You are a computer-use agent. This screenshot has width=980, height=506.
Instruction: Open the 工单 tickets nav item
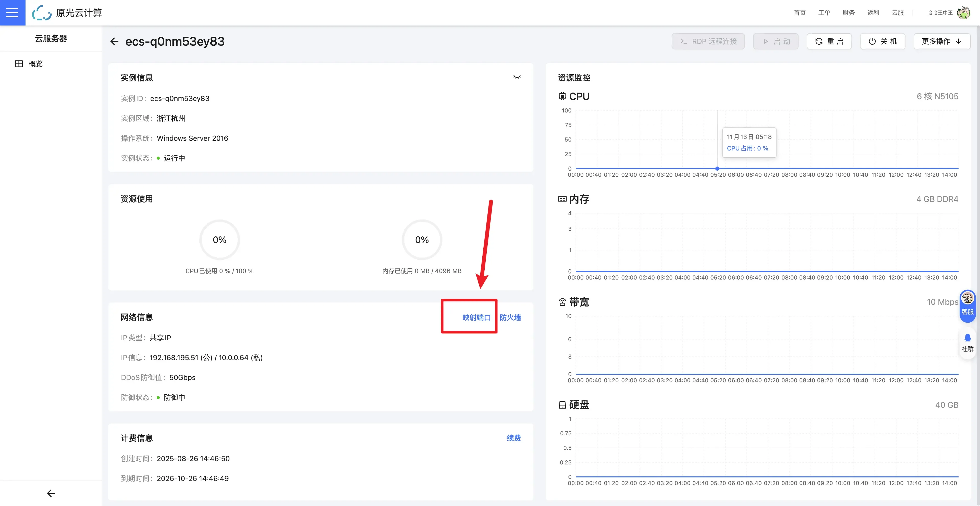click(x=824, y=12)
